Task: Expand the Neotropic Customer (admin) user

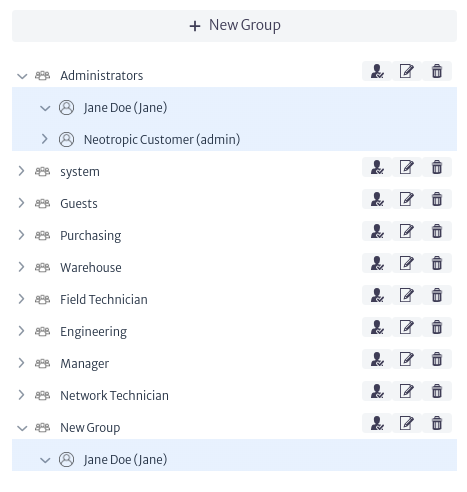Action: 45,139
